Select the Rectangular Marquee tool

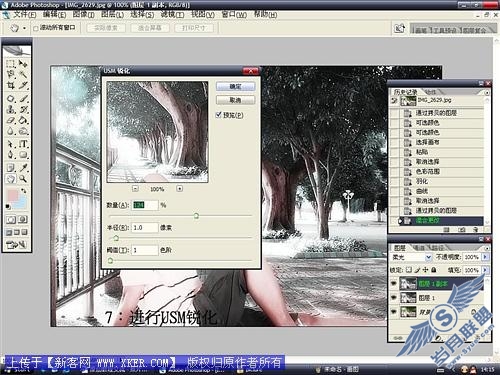click(x=11, y=63)
